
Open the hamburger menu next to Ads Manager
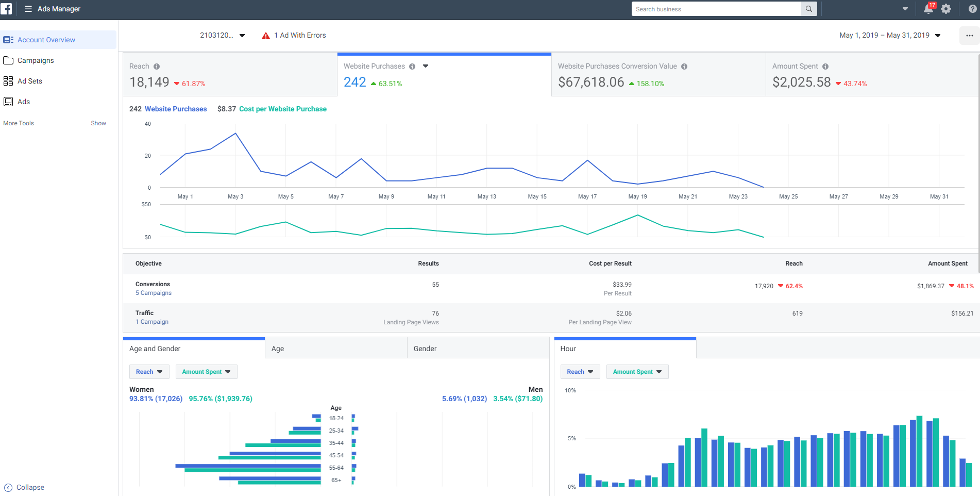coord(28,9)
